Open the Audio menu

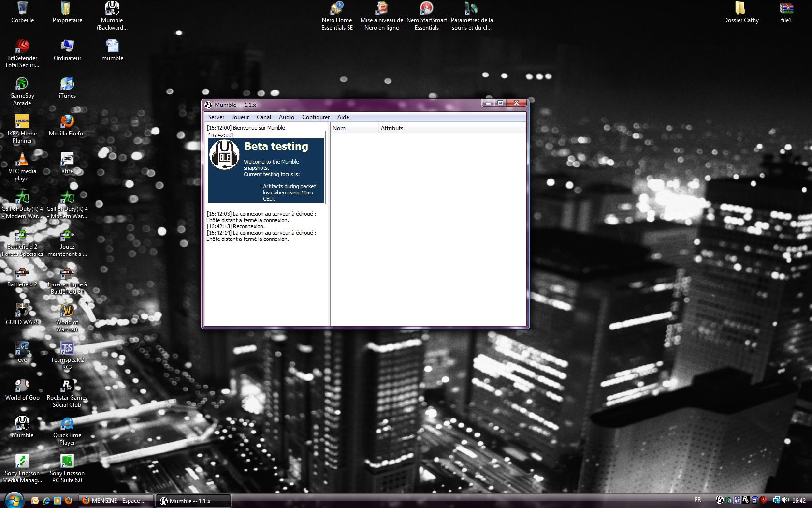[287, 117]
